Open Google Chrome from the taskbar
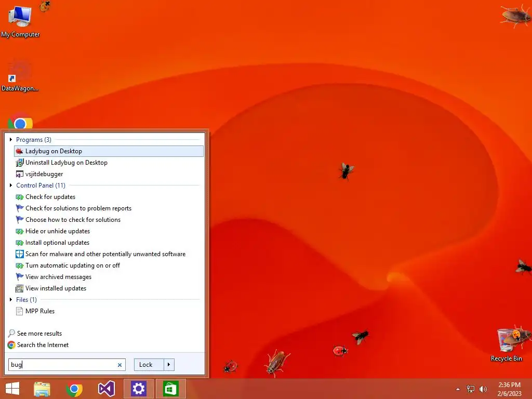532x399 pixels. [74, 389]
